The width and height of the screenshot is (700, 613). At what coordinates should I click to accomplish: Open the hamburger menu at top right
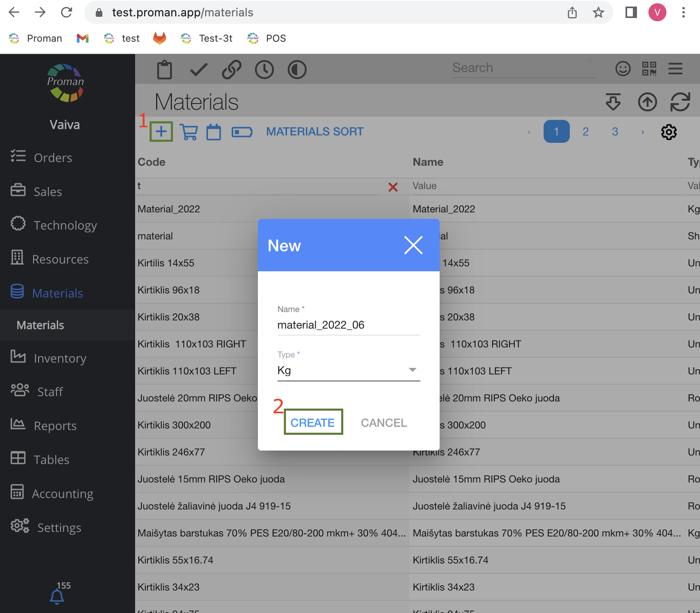pos(675,68)
